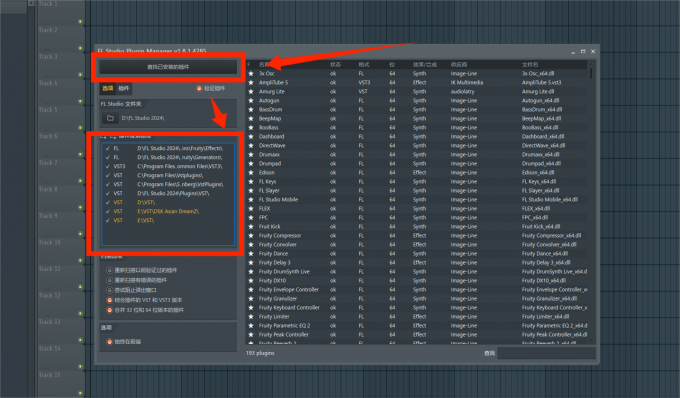Open the FL Studio folder browse icon
The width and height of the screenshot is (680, 398).
[x=110, y=118]
